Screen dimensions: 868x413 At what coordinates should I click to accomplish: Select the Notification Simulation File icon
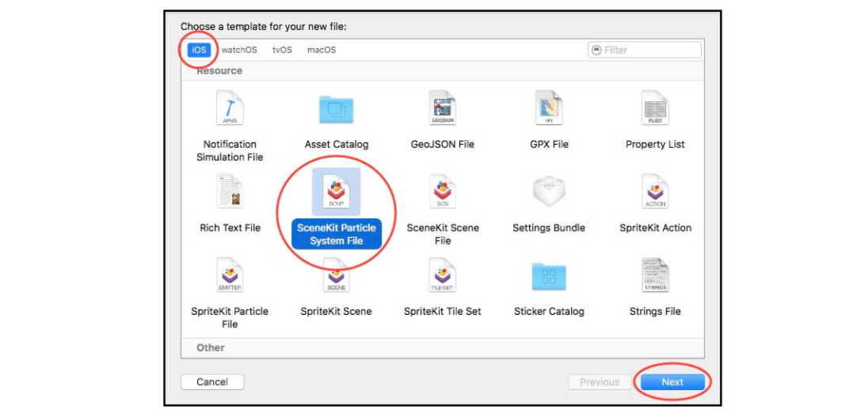[x=230, y=109]
